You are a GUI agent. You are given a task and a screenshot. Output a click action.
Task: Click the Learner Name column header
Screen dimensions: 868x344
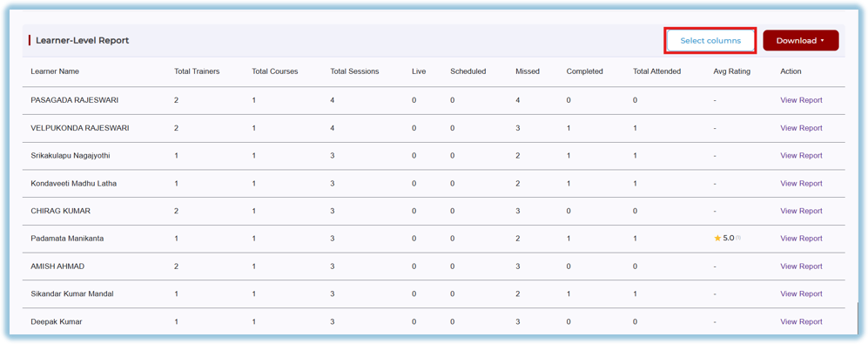[x=55, y=71]
